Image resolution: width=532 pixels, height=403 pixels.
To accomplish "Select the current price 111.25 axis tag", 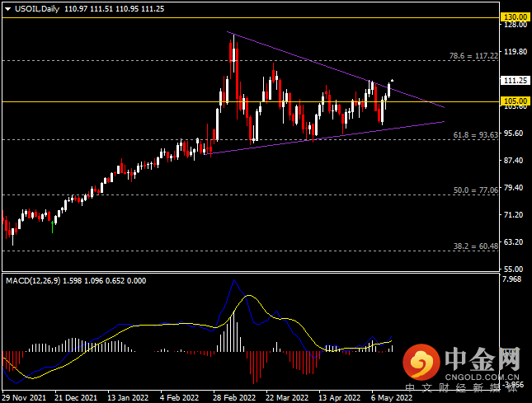I will click(515, 81).
